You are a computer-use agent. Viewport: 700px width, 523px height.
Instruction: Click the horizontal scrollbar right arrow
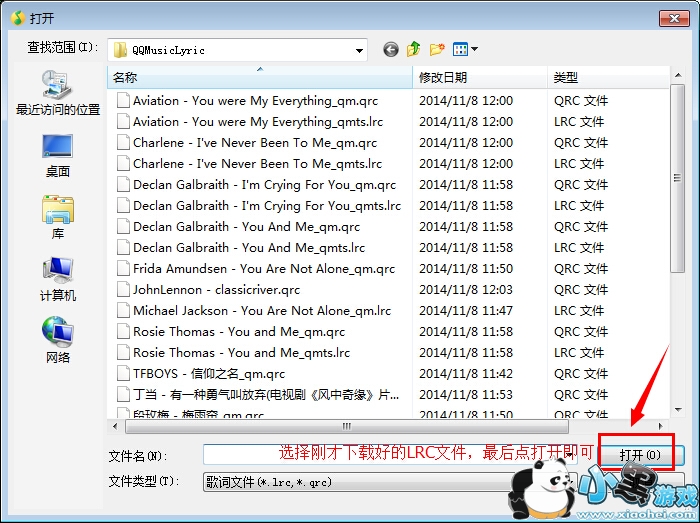[660, 426]
